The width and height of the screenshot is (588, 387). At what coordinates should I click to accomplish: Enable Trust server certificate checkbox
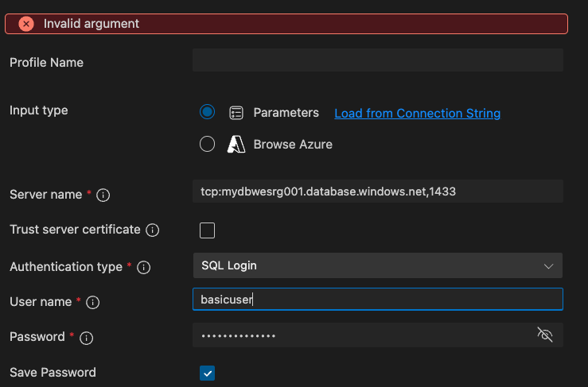207,230
